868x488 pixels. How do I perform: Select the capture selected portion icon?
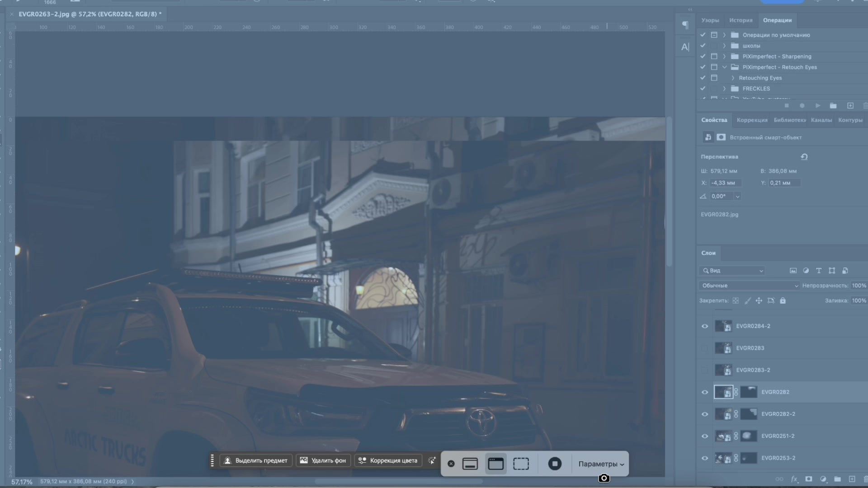coord(521,464)
